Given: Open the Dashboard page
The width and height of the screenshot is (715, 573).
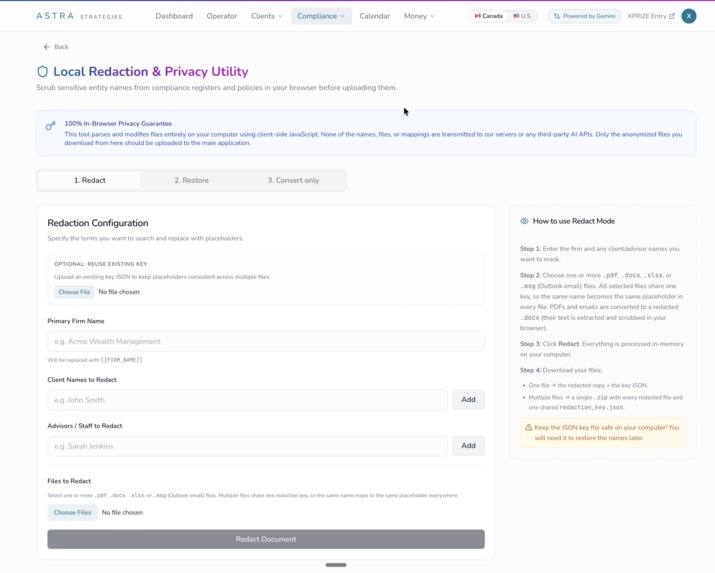Looking at the screenshot, I should click(x=174, y=16).
